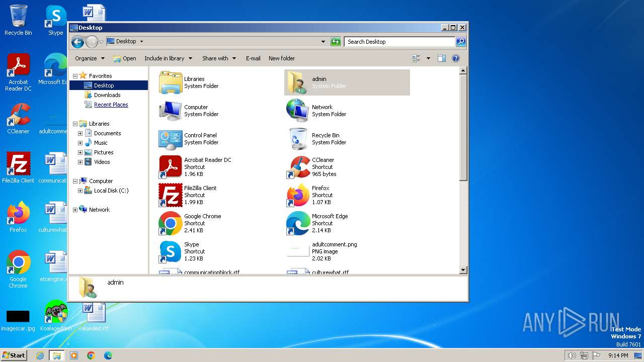
Task: Select the Network system folder icon
Action: click(298, 111)
